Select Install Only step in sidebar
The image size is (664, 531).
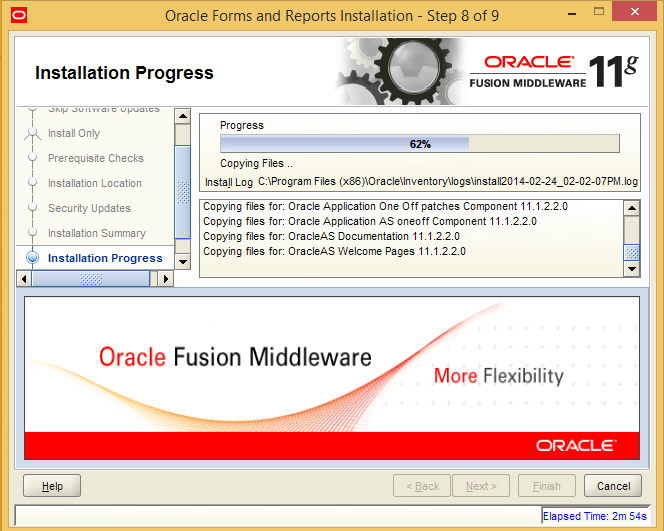coord(74,133)
